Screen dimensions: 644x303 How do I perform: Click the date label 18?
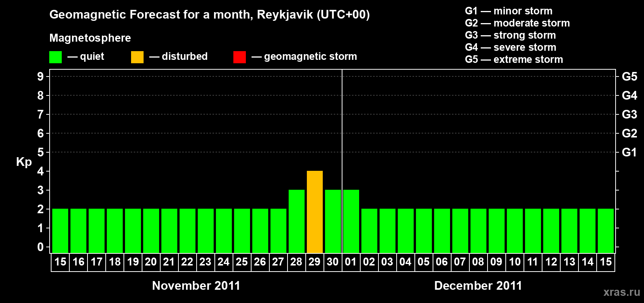pos(115,262)
